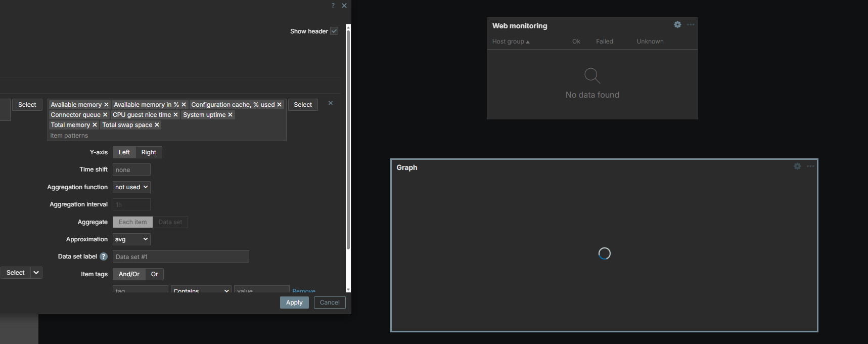Expand the Approximation avg dropdown
Screen dimensions: 868x344
pos(131,239)
